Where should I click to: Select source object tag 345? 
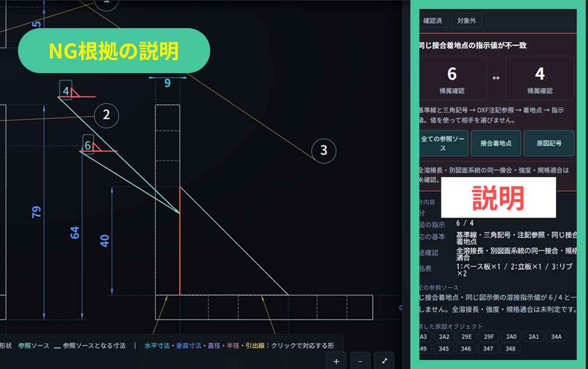pos(444,349)
